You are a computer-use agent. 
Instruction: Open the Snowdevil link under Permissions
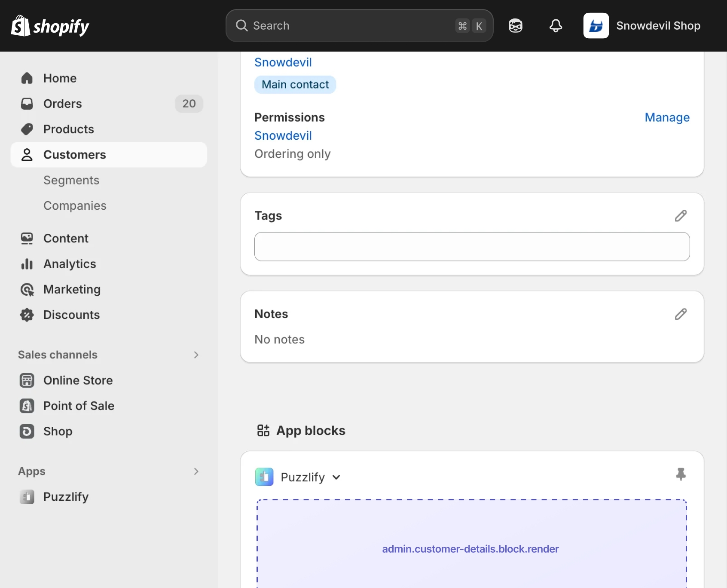[x=283, y=136]
